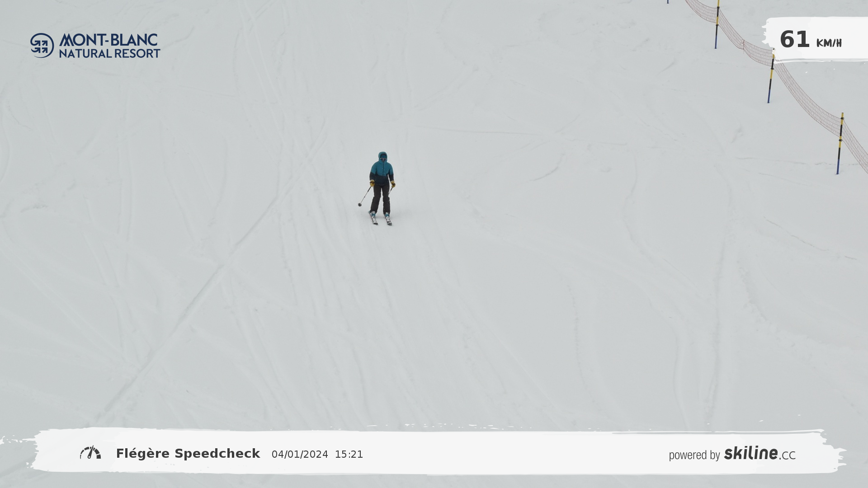
Task: Click the skiline.cc logo
Action: [x=759, y=453]
